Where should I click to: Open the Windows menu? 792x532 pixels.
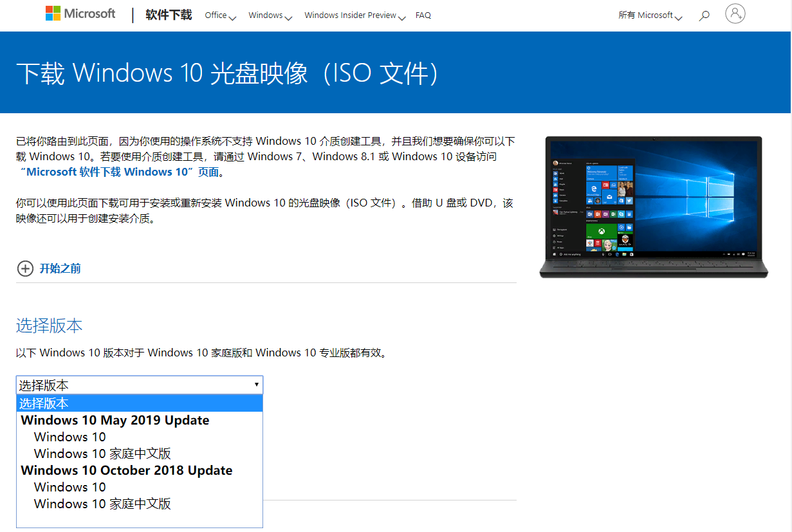click(270, 15)
